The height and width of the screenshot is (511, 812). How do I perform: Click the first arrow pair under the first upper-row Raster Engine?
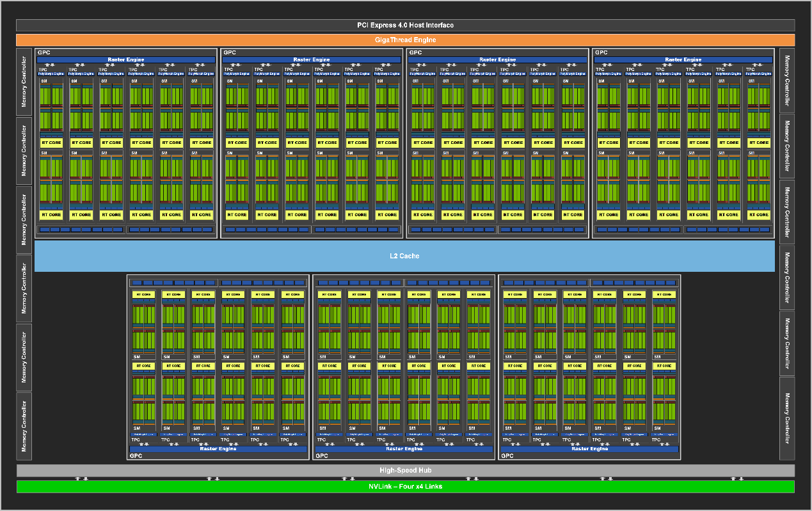(x=51, y=65)
